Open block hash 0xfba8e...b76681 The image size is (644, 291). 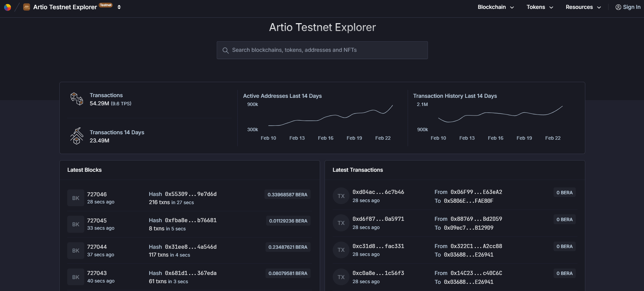(191, 220)
